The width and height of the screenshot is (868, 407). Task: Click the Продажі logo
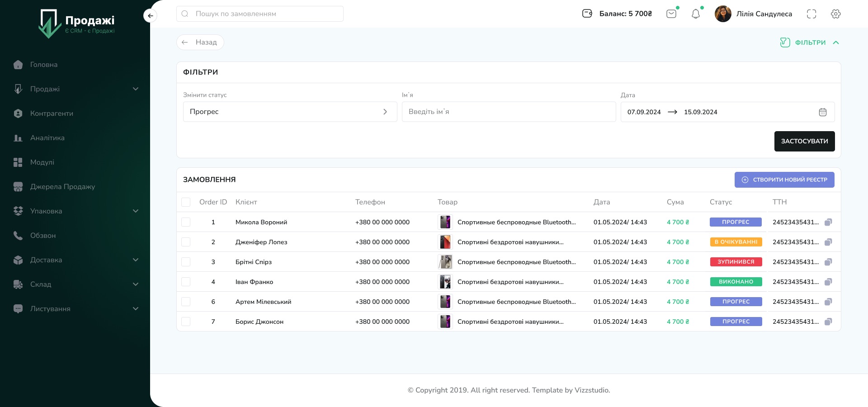point(77,24)
